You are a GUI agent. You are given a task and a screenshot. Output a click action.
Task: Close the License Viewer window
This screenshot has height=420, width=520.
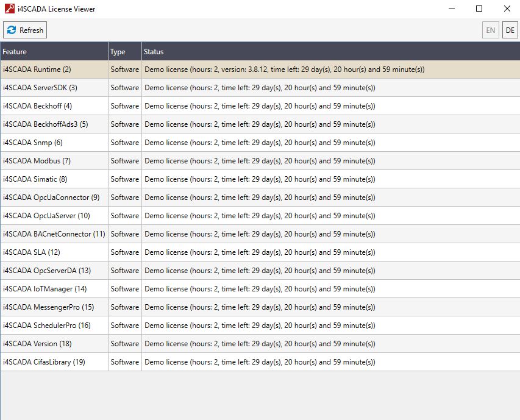click(507, 9)
